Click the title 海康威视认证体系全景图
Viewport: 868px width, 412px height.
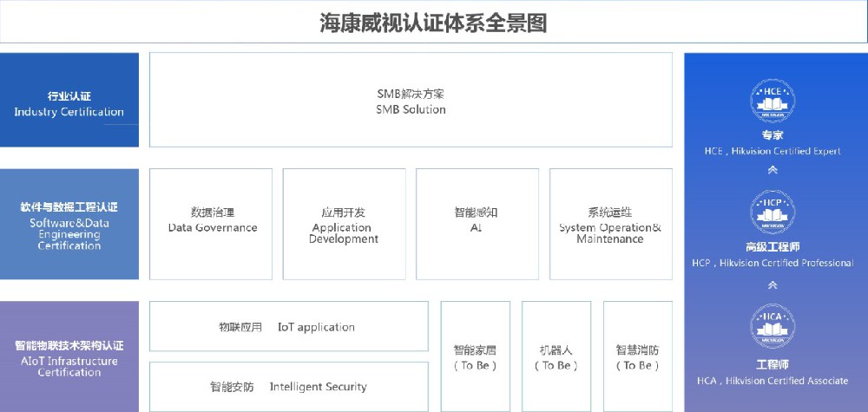(433, 23)
